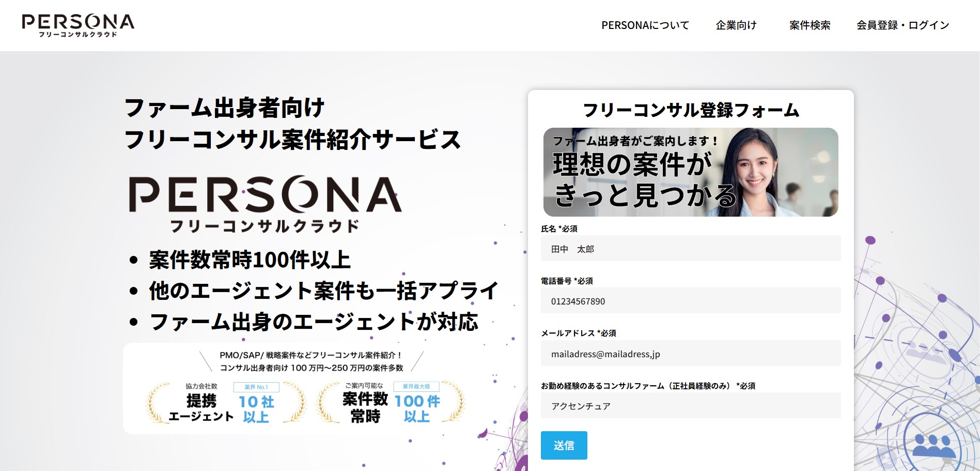Focus the 電話番号 phone number field
Image resolution: width=980 pixels, height=471 pixels.
(690, 301)
